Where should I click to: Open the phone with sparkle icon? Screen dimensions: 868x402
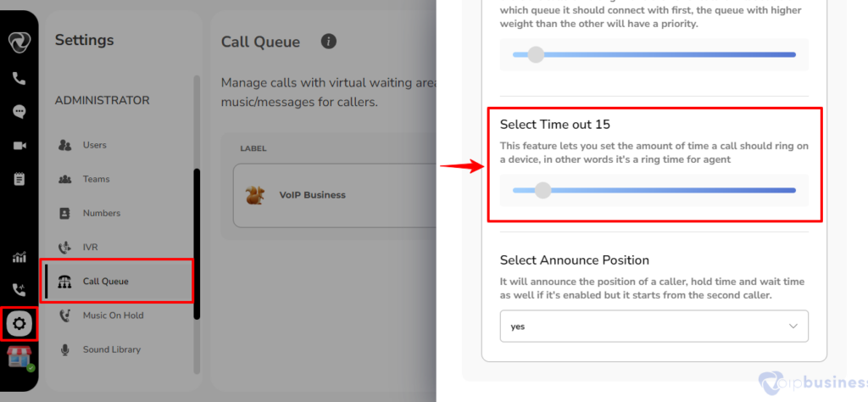(x=19, y=289)
